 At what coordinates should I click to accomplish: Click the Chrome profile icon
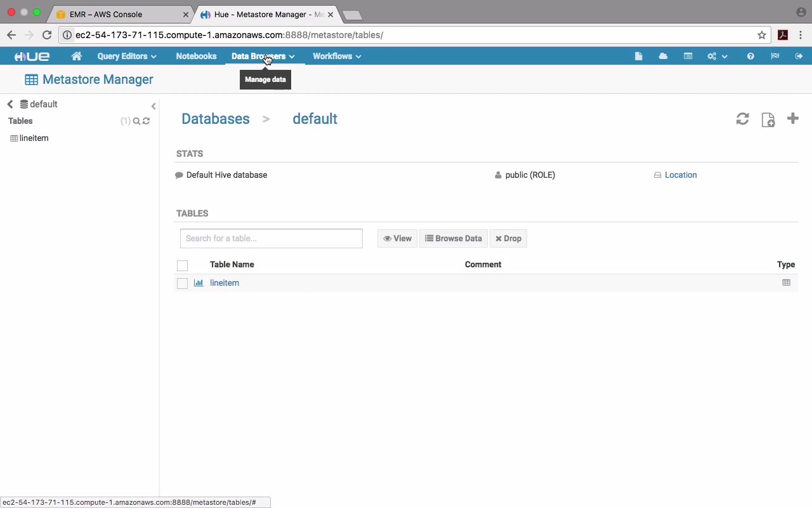(x=801, y=12)
